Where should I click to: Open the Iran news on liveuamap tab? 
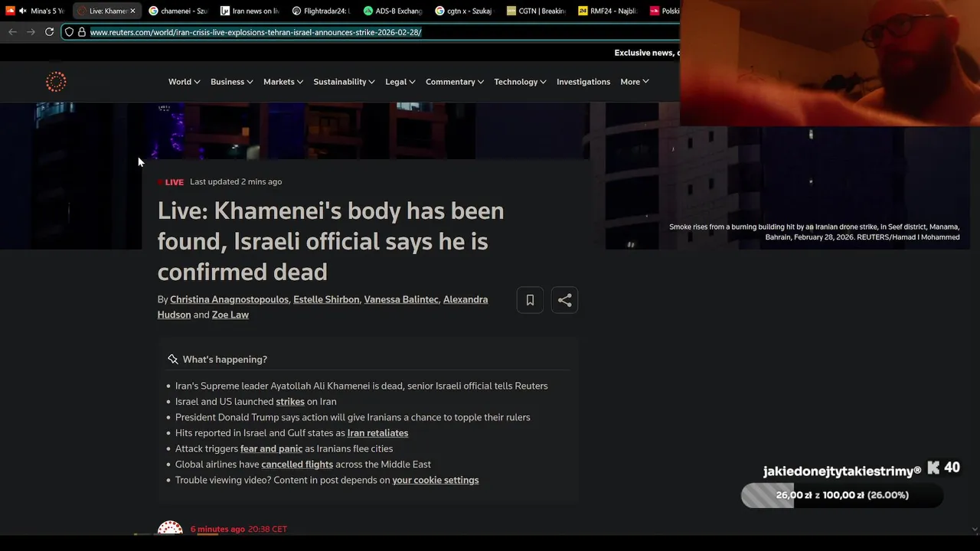[x=249, y=11]
